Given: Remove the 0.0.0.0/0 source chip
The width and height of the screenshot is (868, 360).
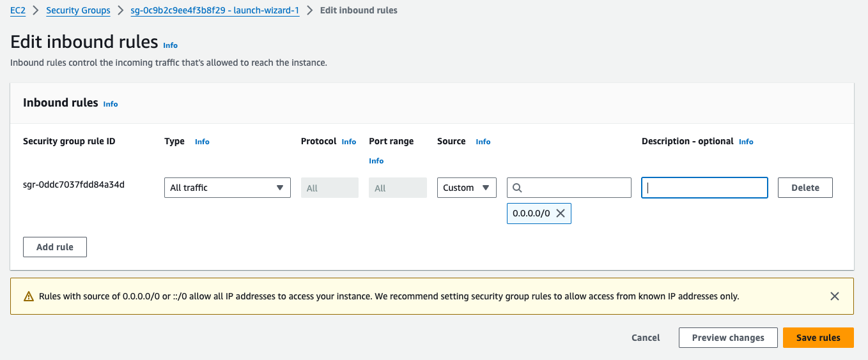Looking at the screenshot, I should coord(561,214).
